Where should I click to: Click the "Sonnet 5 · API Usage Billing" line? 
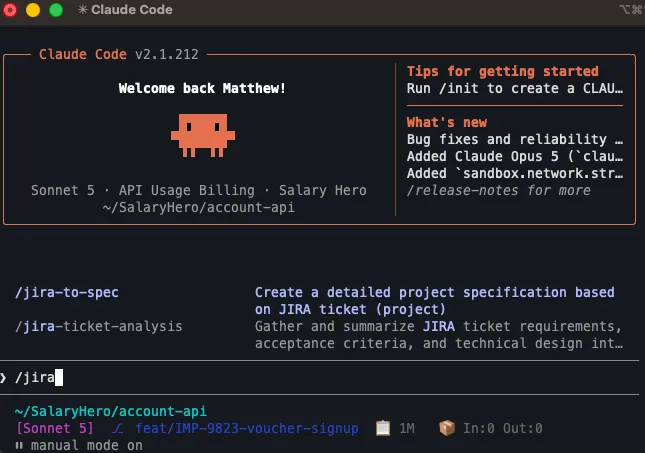point(199,190)
